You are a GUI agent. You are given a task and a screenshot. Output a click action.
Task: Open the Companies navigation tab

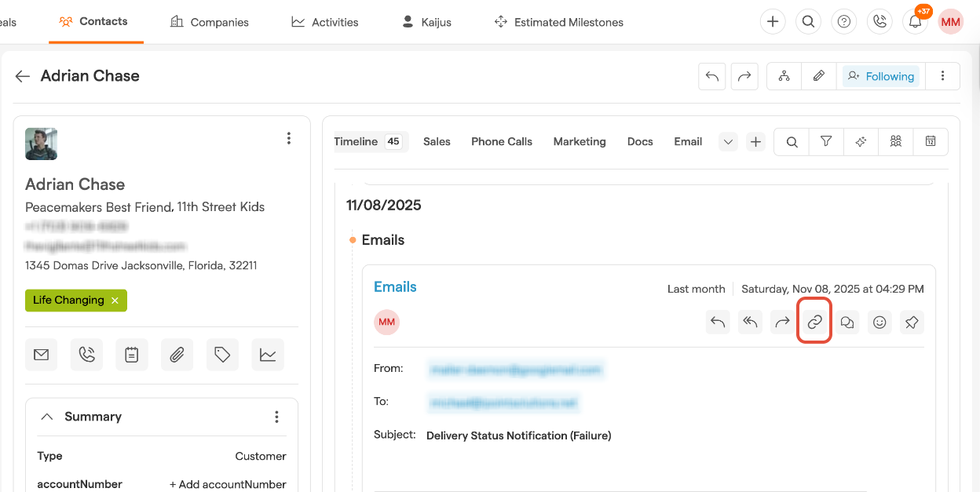(x=210, y=22)
